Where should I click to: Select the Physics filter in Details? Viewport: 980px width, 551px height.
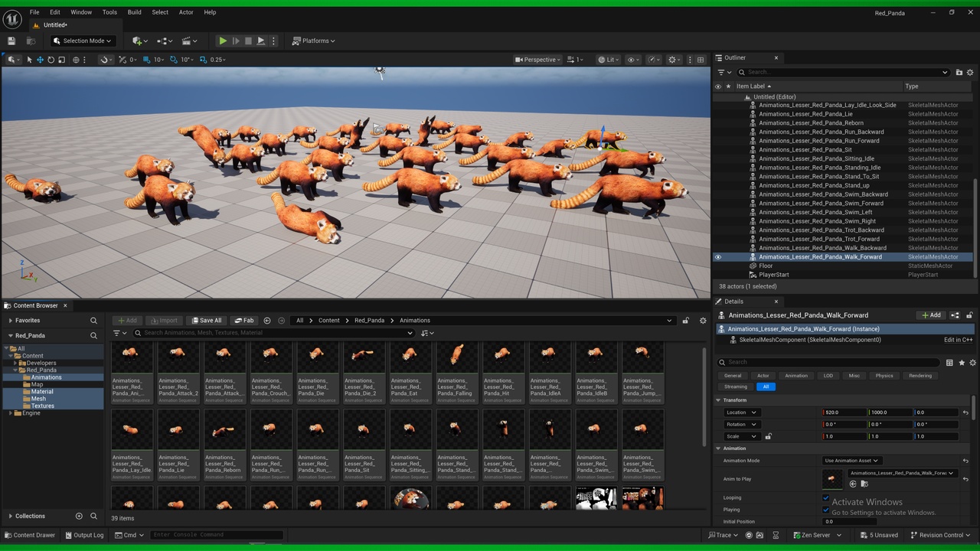pos(884,376)
